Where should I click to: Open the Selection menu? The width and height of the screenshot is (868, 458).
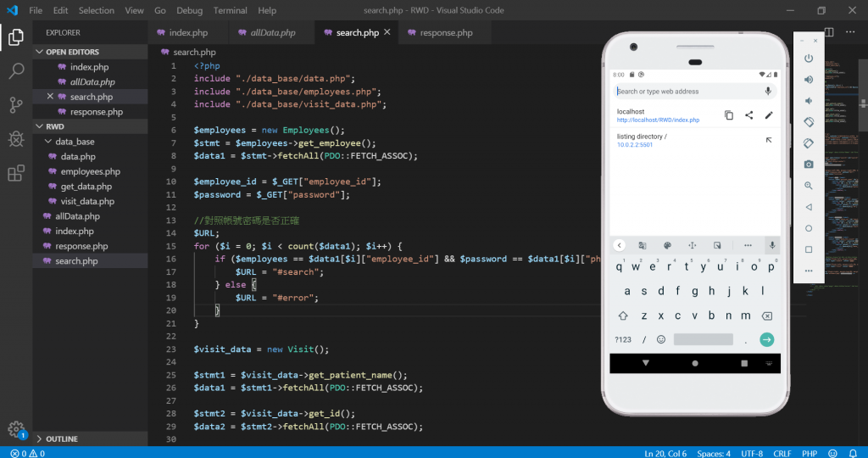tap(97, 10)
